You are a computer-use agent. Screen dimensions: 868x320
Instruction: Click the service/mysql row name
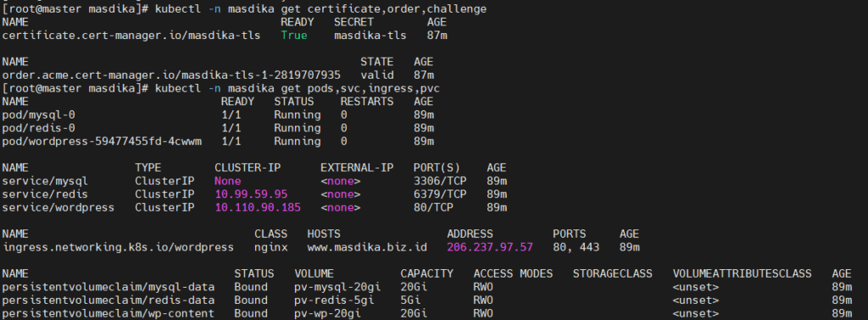click(45, 180)
